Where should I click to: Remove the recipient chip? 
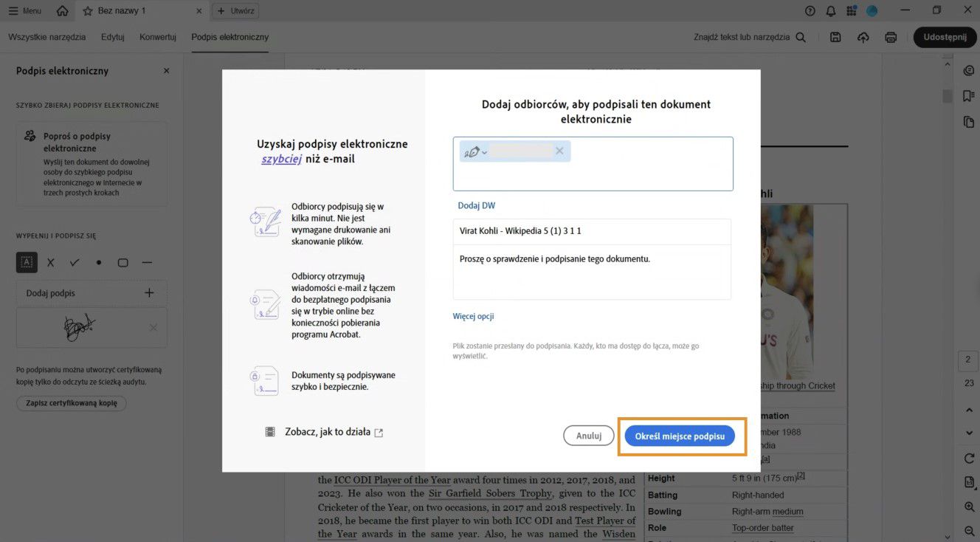559,151
